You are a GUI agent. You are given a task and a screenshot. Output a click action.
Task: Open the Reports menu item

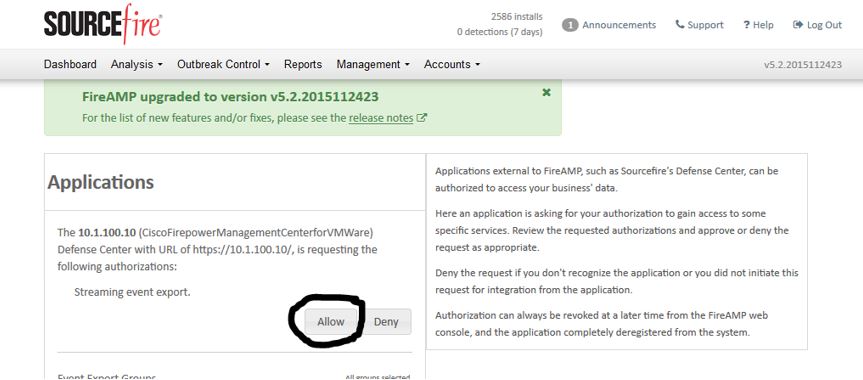[303, 64]
